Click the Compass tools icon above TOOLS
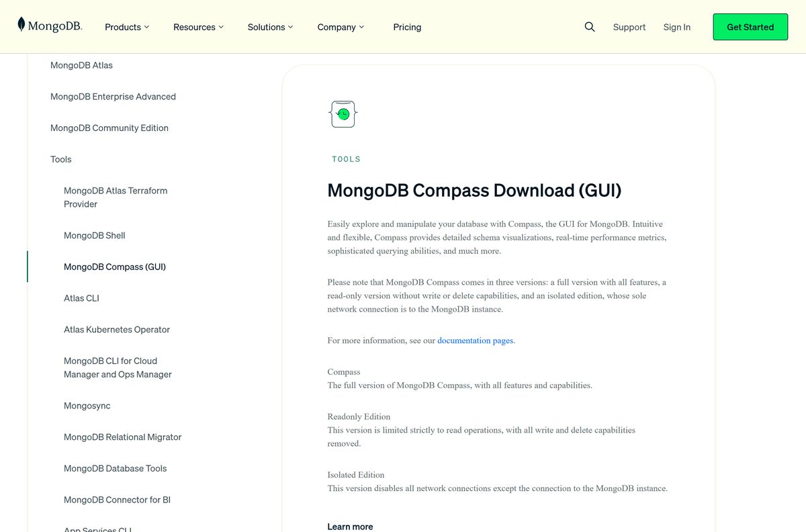The height and width of the screenshot is (532, 806). [x=343, y=114]
